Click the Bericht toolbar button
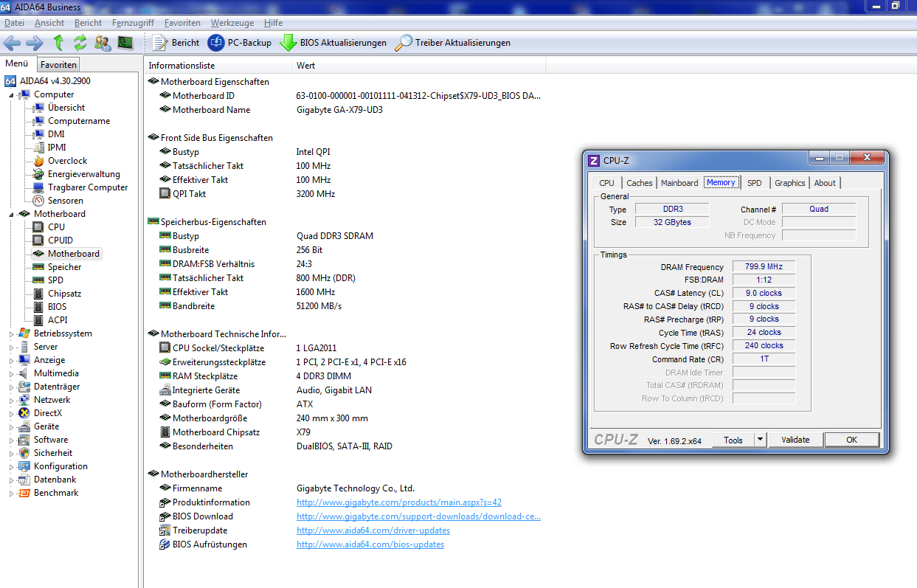917x588 pixels. pyautogui.click(x=176, y=43)
